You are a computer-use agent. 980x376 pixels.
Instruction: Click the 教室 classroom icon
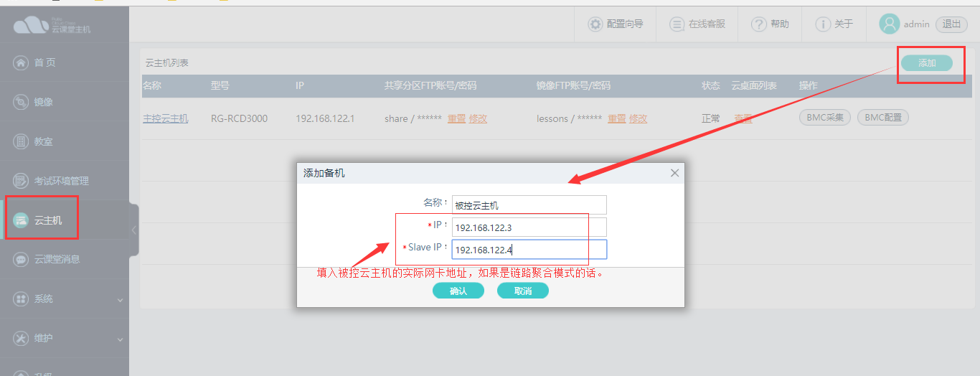[21, 141]
